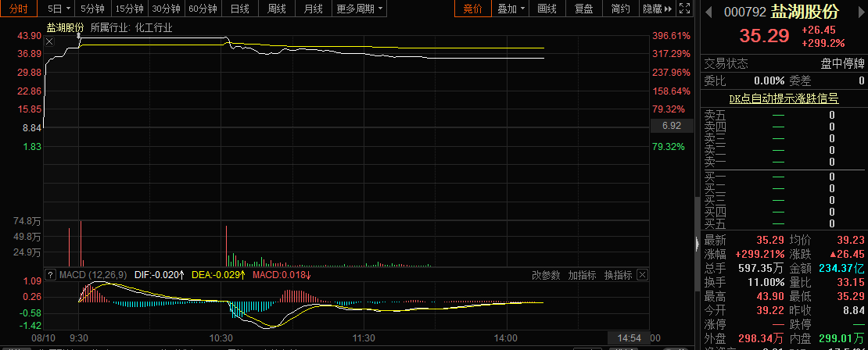Viewport: 868px width, 350px height.
Task: Go to next stock with right arrow
Action: 862,12
